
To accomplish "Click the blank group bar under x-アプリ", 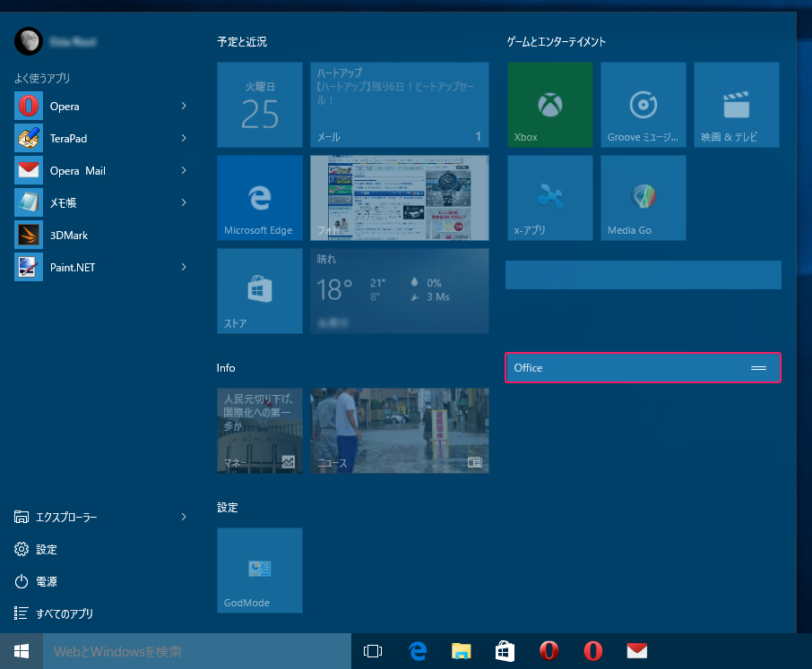I will click(x=644, y=275).
